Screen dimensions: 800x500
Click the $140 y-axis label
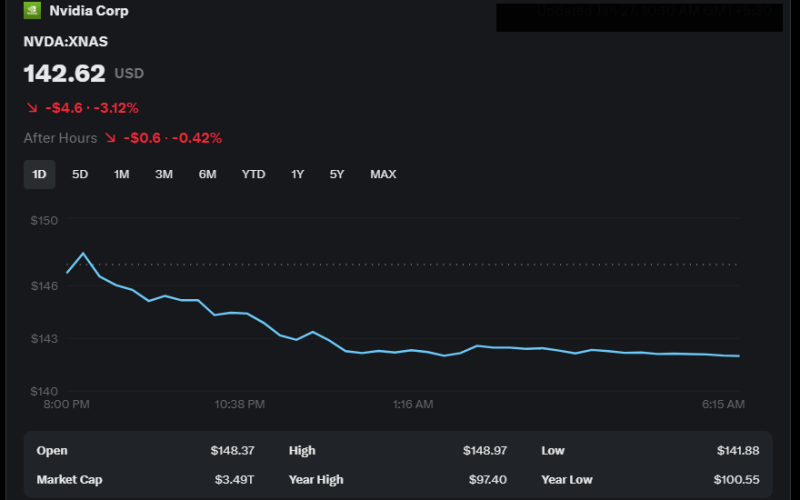tap(44, 391)
